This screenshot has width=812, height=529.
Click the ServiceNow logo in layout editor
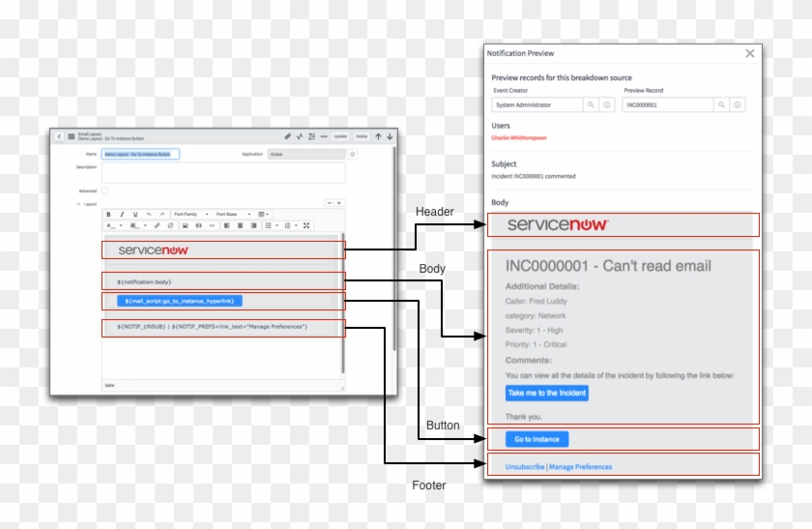click(x=154, y=250)
